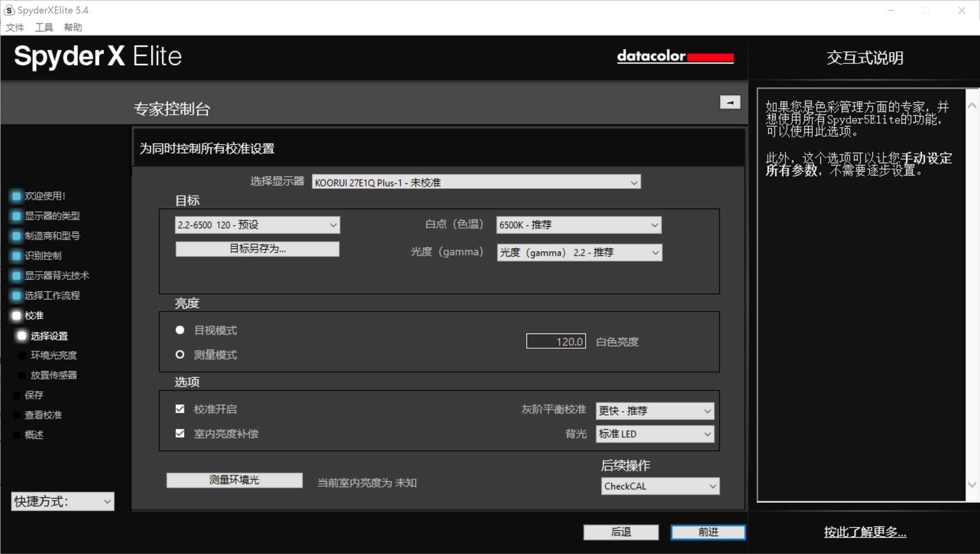Open the 选择显示器 KOORUI dropdown
980x554 pixels.
coord(476,182)
